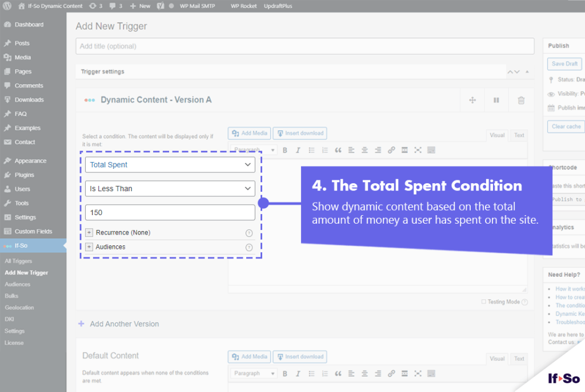The width and height of the screenshot is (585, 392).
Task: Click Save Draft button
Action: pyautogui.click(x=564, y=64)
